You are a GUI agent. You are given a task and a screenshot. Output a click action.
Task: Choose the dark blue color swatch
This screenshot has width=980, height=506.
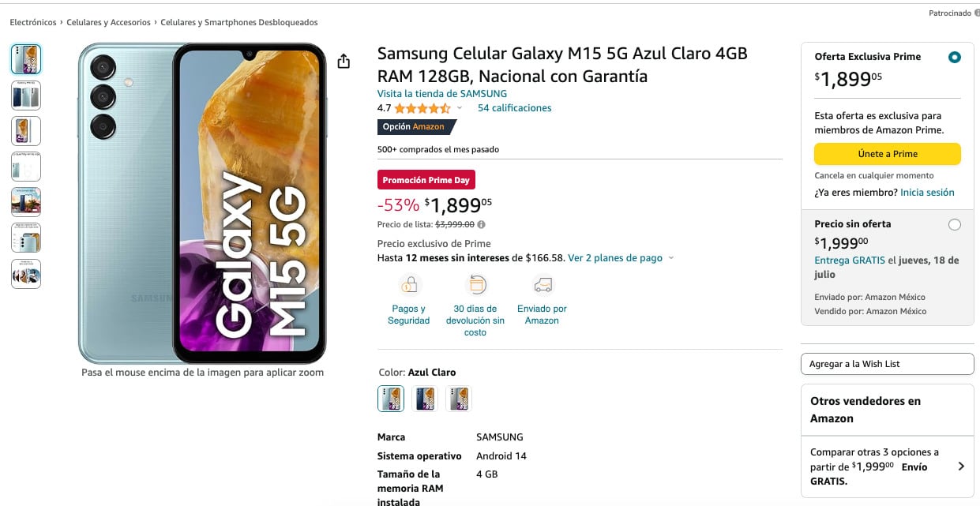[425, 399]
